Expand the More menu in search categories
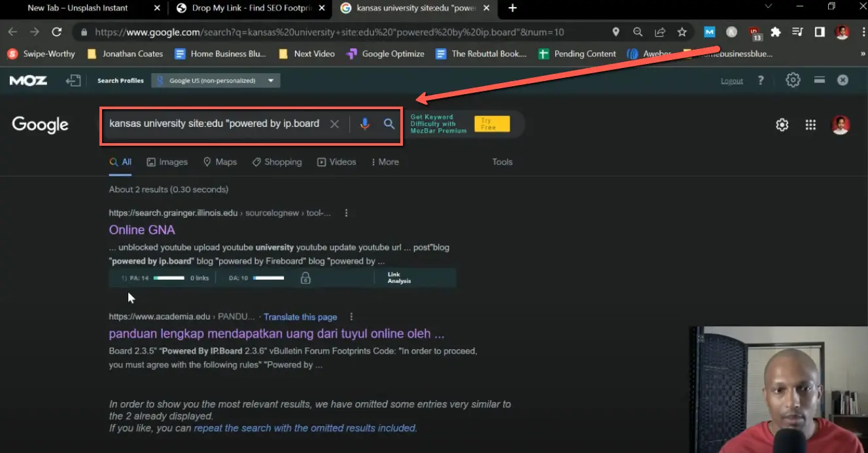868x453 pixels. pyautogui.click(x=385, y=161)
